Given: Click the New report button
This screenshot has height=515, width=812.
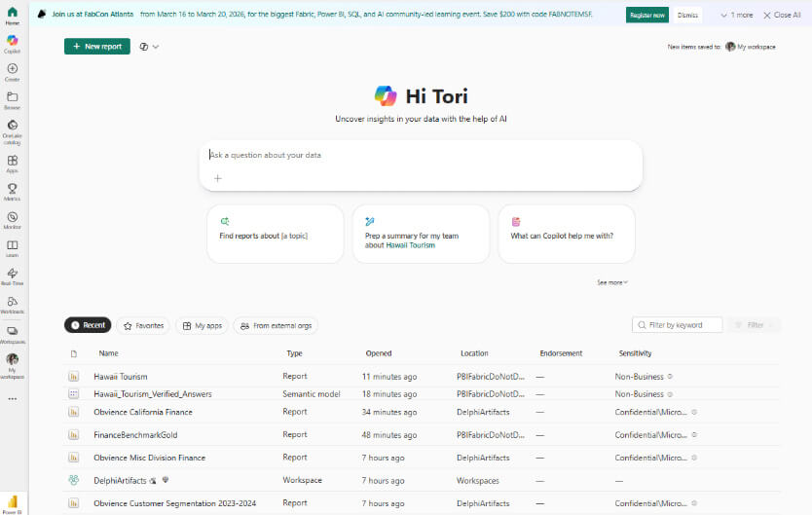Looking at the screenshot, I should [96, 47].
